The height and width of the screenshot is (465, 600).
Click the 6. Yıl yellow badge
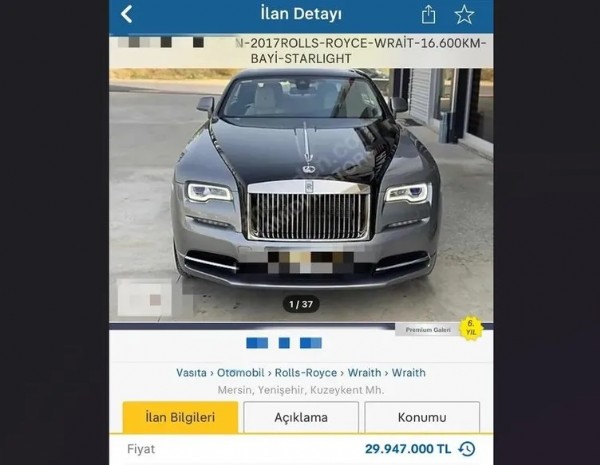(471, 328)
